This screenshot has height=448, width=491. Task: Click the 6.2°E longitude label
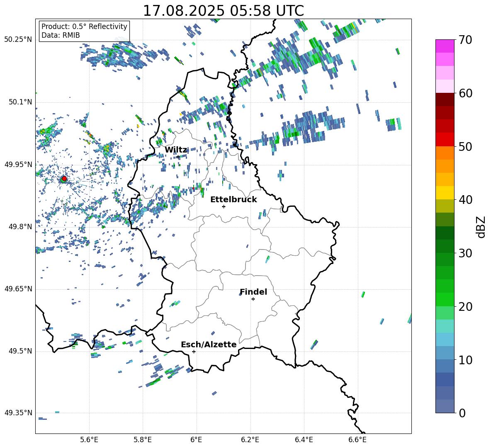[250, 440]
